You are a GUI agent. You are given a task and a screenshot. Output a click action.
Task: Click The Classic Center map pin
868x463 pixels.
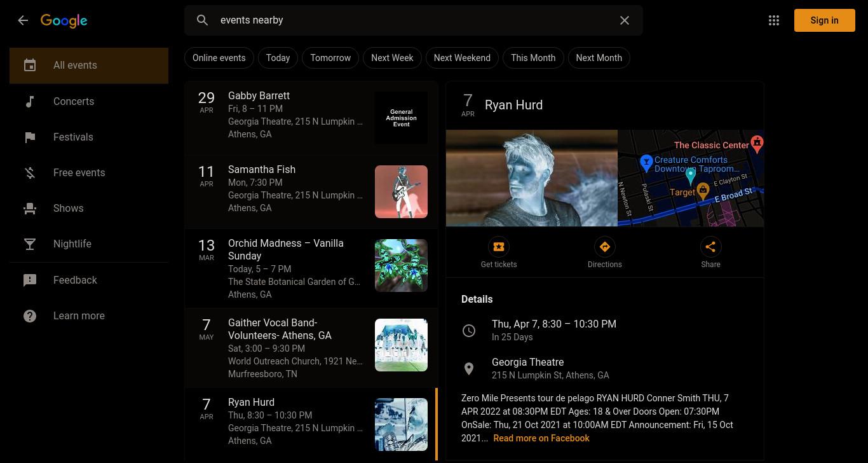point(757,143)
